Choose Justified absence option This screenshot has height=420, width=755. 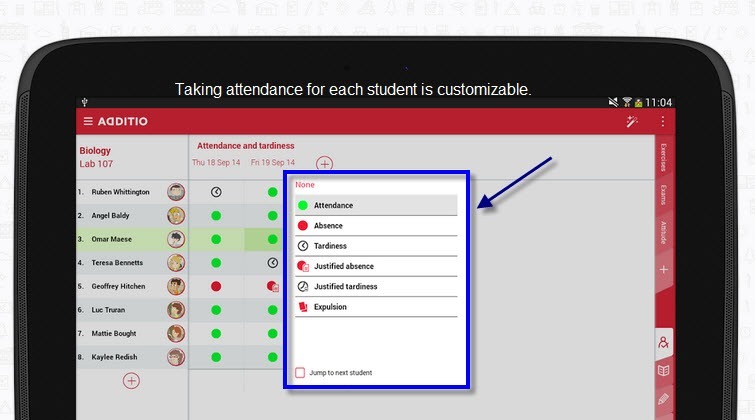coord(376,266)
